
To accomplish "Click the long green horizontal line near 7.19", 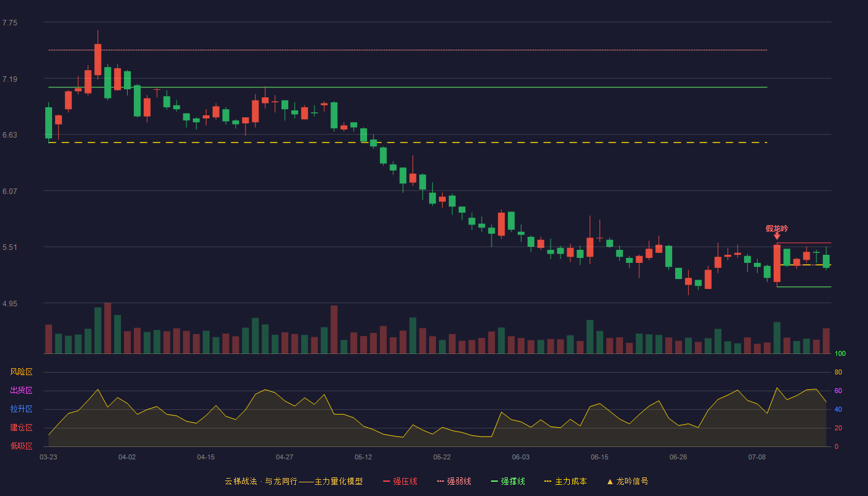I will [408, 87].
